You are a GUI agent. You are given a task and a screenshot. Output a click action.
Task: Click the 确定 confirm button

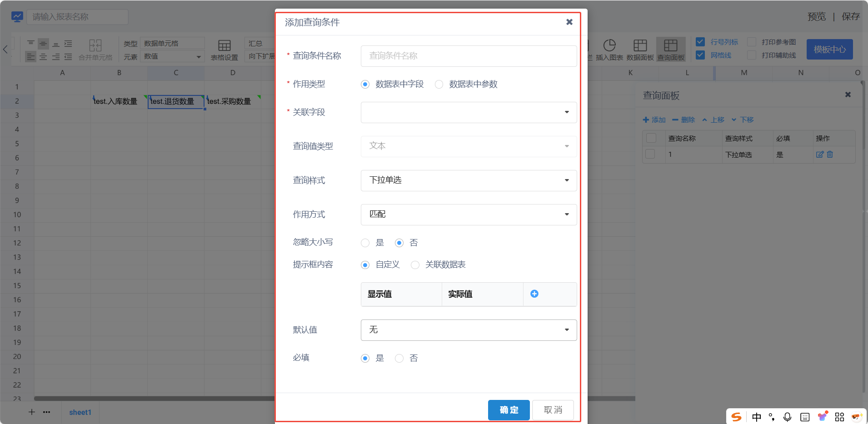[x=509, y=410]
